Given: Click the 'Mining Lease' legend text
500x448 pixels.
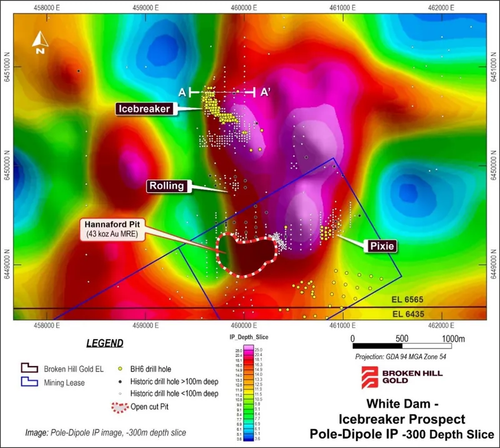Looking at the screenshot, I should click(x=64, y=382).
